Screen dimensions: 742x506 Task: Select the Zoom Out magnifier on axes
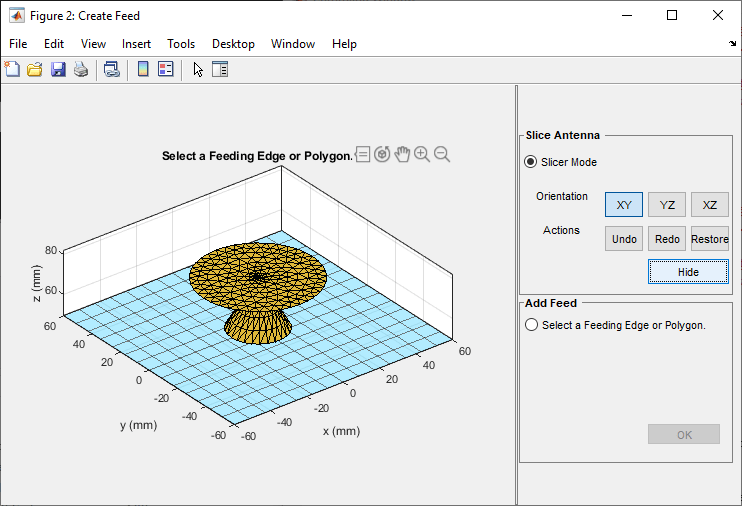442,154
